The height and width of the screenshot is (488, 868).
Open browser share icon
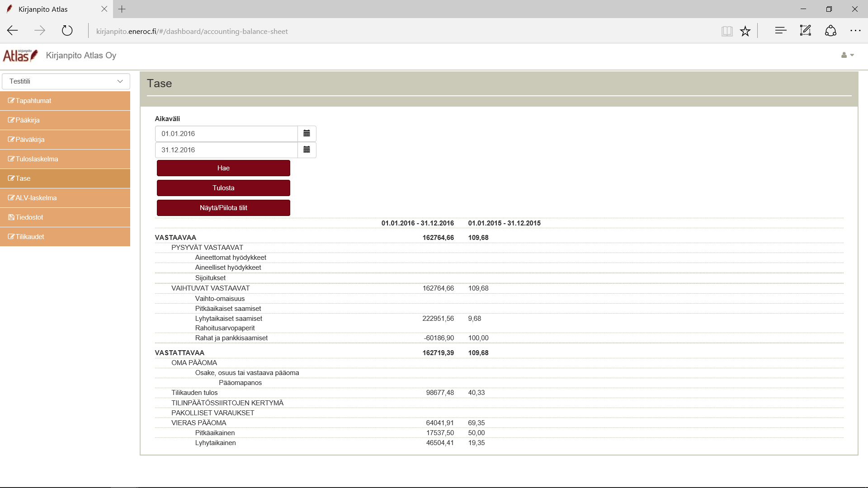[830, 31]
